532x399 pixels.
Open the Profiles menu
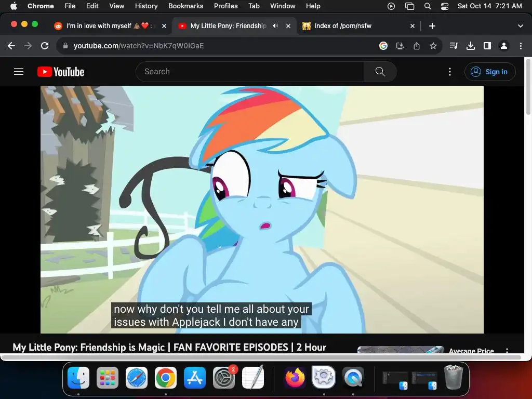[x=225, y=6]
